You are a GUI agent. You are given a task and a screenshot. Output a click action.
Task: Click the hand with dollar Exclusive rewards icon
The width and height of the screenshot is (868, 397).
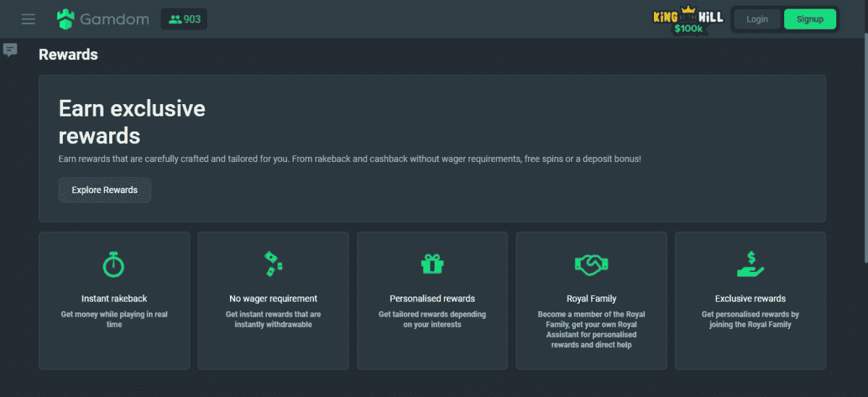[750, 264]
